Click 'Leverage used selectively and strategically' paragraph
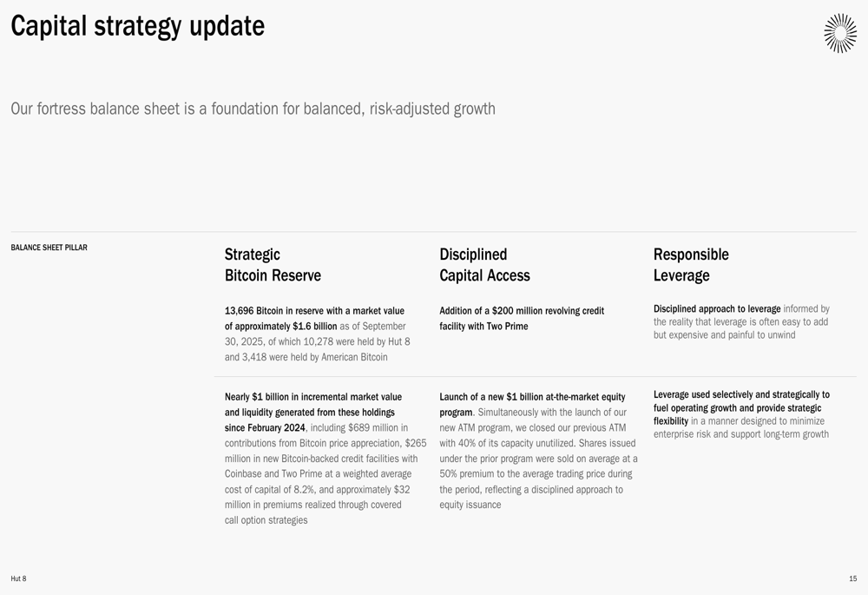 pos(741,414)
